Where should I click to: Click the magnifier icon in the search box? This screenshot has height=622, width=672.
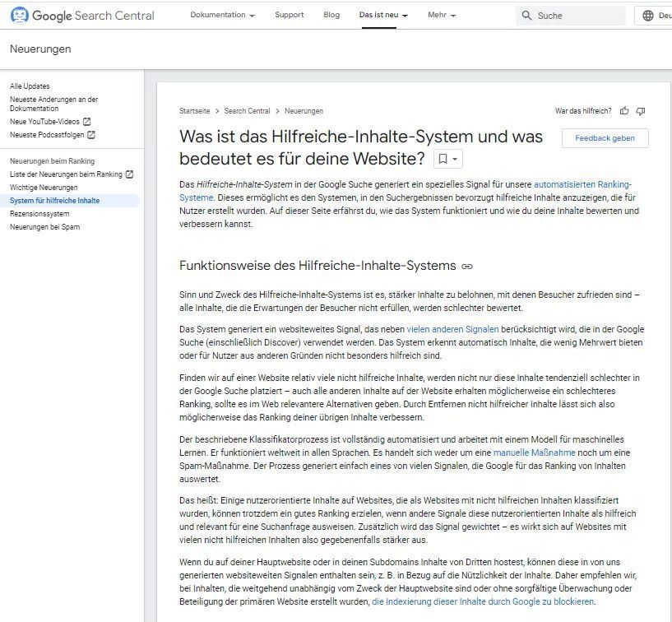[x=526, y=16]
